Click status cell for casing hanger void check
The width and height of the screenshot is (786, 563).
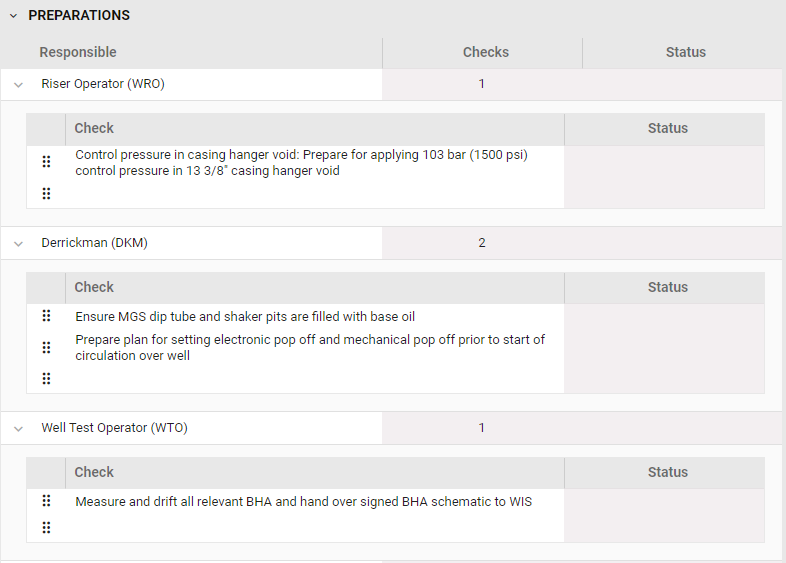click(664, 176)
